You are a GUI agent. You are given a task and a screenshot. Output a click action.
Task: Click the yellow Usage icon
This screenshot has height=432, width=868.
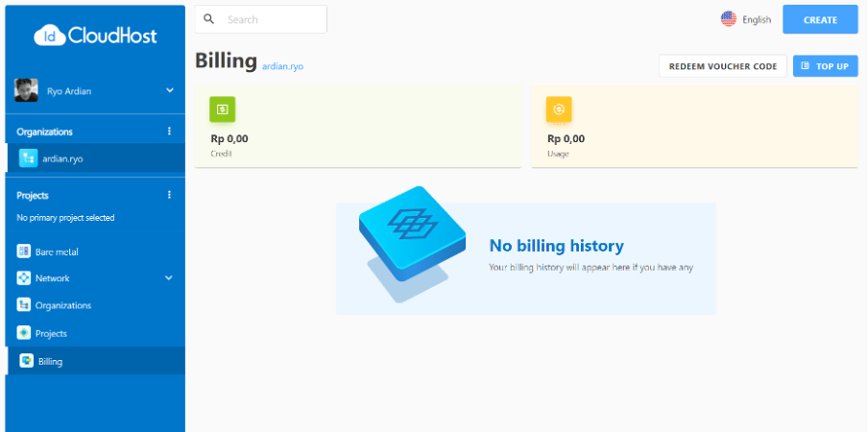pyautogui.click(x=559, y=109)
